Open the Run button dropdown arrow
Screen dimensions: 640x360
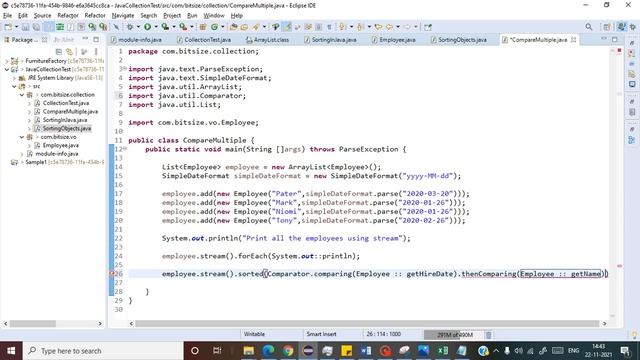click(156, 27)
